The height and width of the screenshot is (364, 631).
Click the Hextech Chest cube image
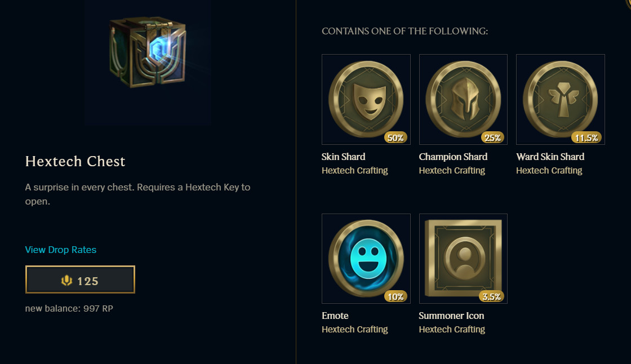[x=148, y=51]
